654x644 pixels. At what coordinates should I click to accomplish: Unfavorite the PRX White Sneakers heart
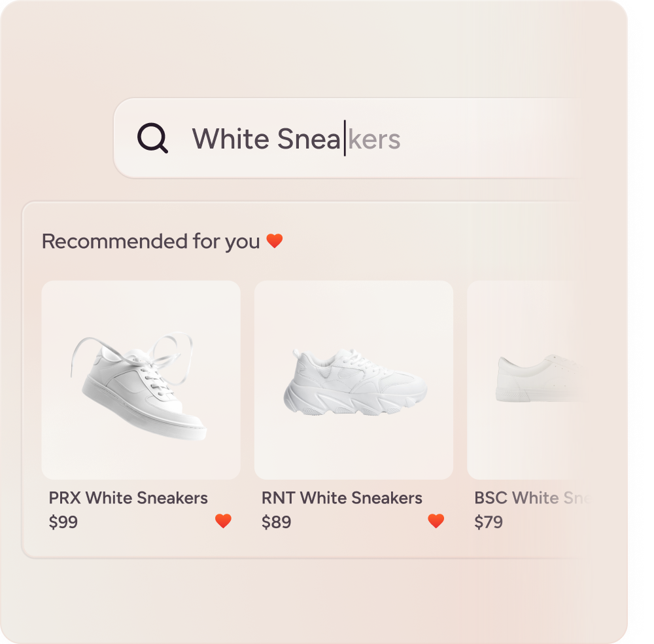(223, 521)
